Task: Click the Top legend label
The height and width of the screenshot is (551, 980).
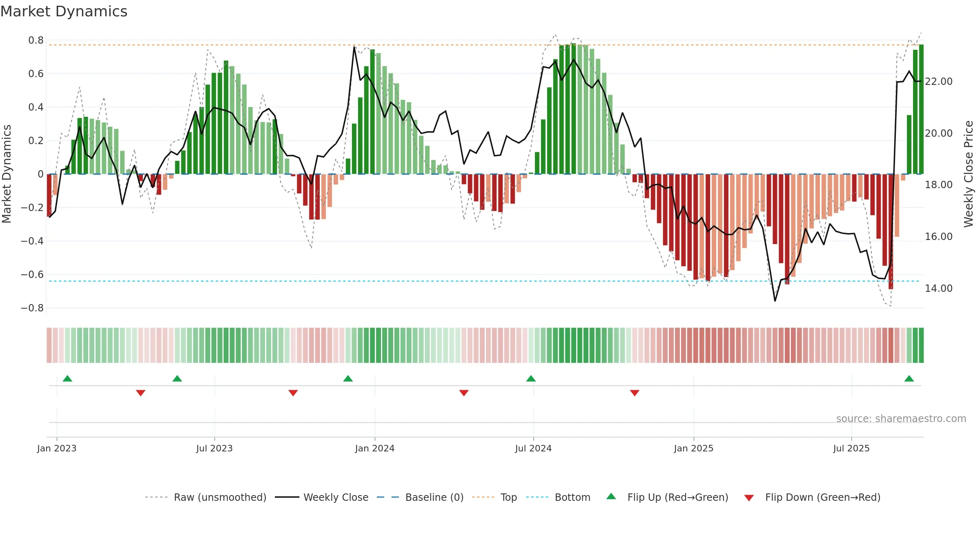Action: [509, 497]
